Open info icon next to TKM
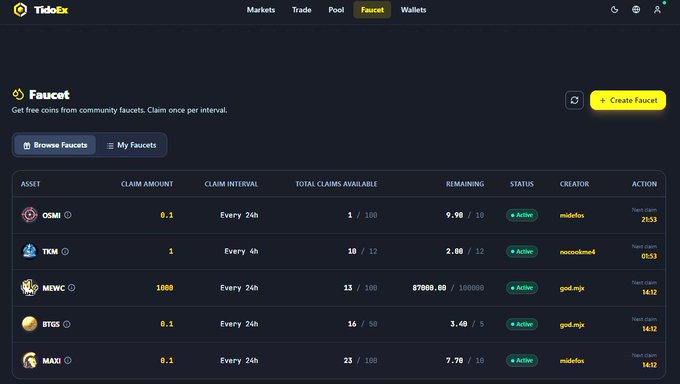Viewport: 680px width, 384px height. coord(65,251)
